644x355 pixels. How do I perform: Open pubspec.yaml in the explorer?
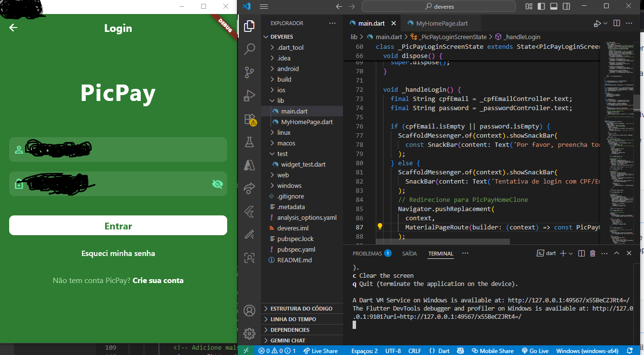pos(296,249)
